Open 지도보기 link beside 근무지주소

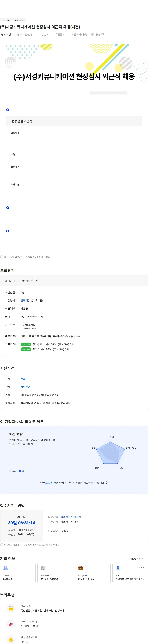pos(78,337)
